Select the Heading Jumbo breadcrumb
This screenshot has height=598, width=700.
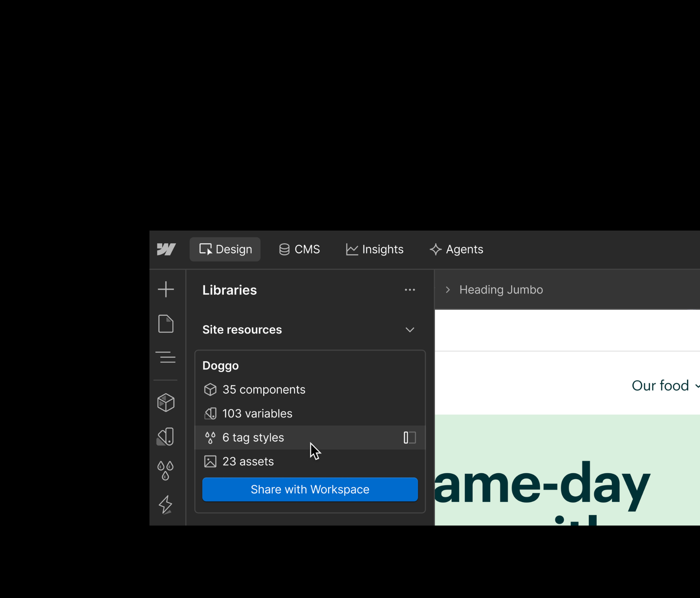point(501,290)
